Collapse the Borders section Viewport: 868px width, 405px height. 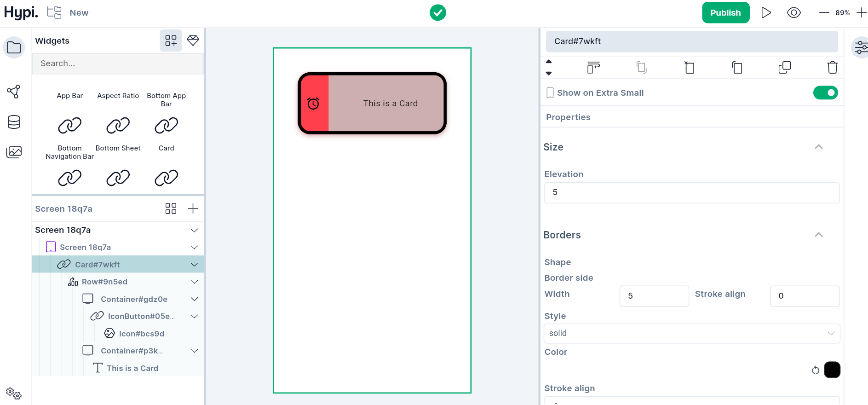coord(818,235)
